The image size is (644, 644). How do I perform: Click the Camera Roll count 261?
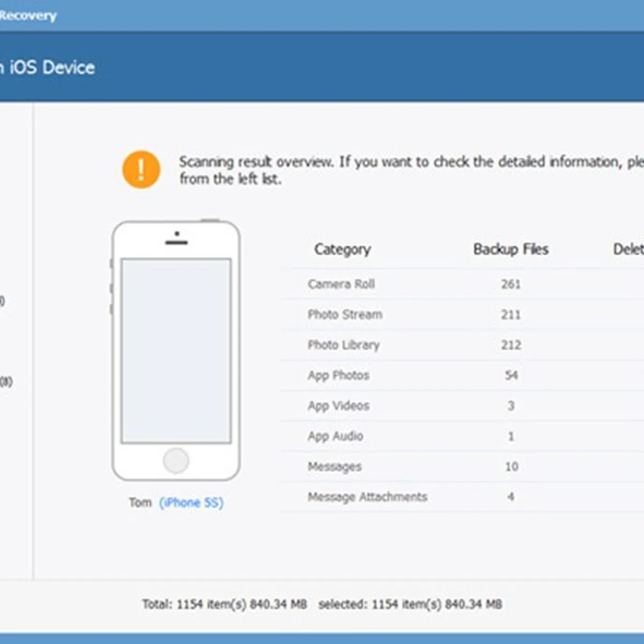pyautogui.click(x=511, y=284)
